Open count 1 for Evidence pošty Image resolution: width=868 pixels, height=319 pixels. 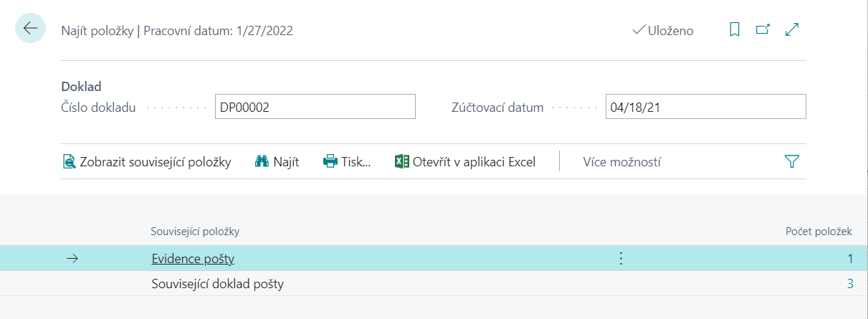[x=850, y=259]
